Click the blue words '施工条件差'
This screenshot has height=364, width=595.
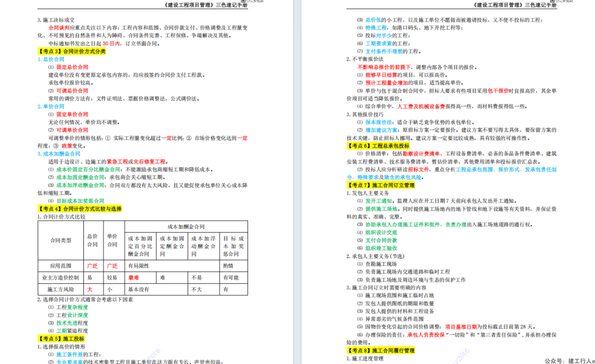70,354
